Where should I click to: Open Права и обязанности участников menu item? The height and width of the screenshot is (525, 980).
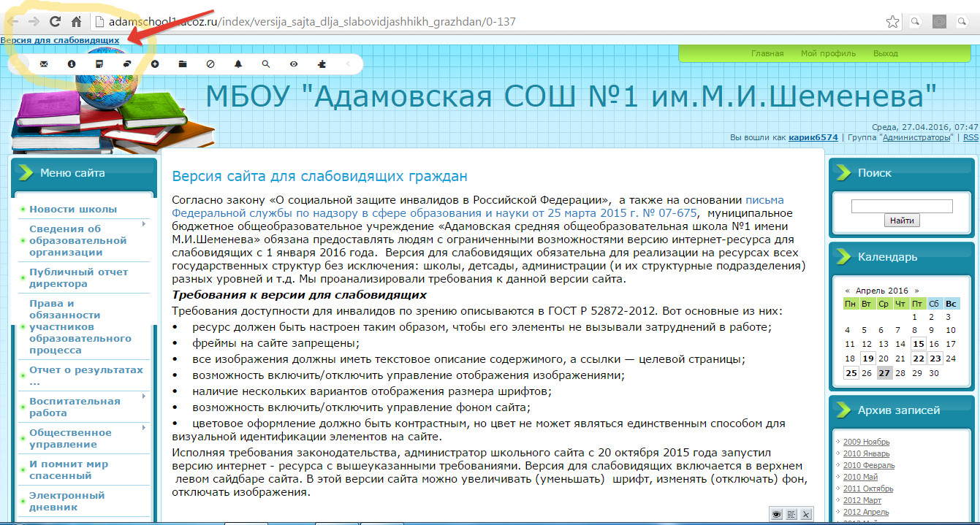pyautogui.click(x=80, y=326)
